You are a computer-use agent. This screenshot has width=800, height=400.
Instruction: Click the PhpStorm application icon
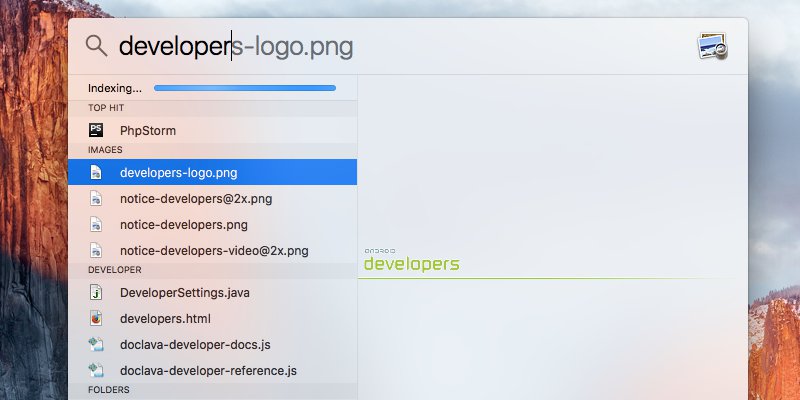tap(96, 130)
